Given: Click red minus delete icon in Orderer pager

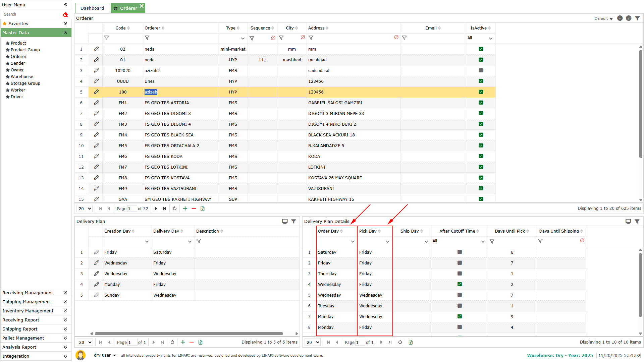Looking at the screenshot, I should click(194, 208).
